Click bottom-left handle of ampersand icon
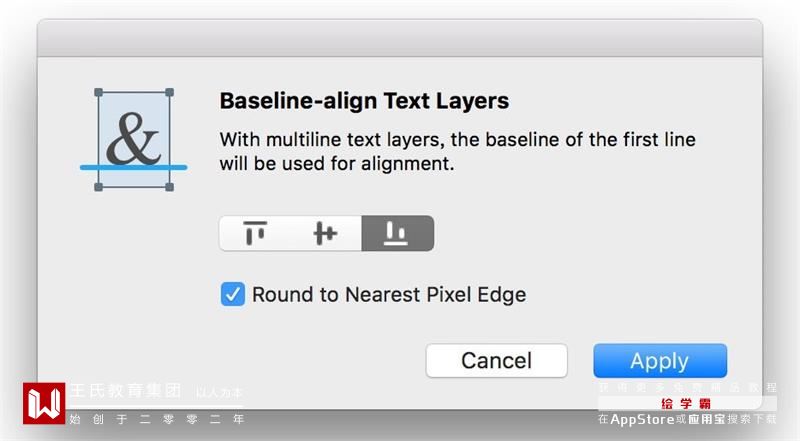Image resolution: width=800 pixels, height=441 pixels. point(99,187)
